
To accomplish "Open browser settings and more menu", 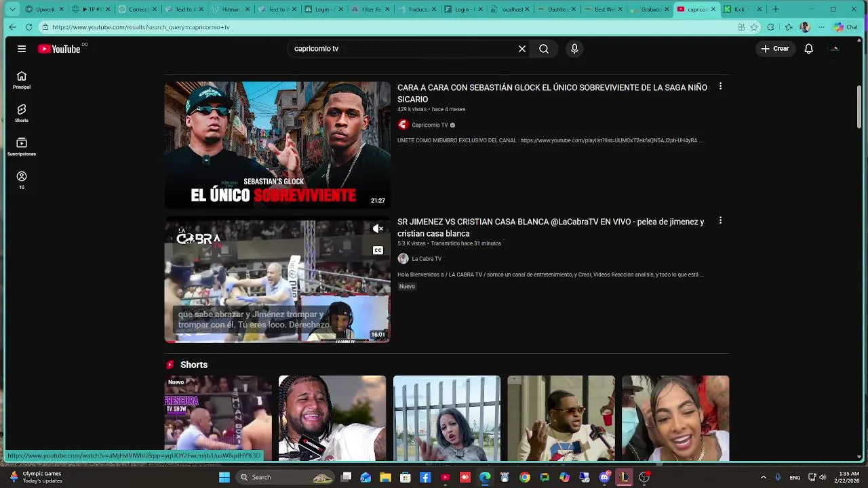I will coord(822,27).
